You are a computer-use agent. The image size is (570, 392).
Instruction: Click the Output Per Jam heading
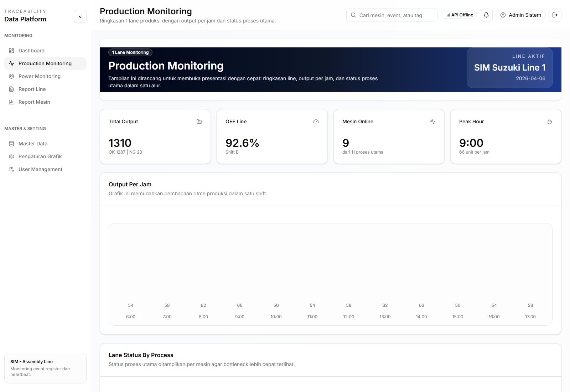coord(130,184)
